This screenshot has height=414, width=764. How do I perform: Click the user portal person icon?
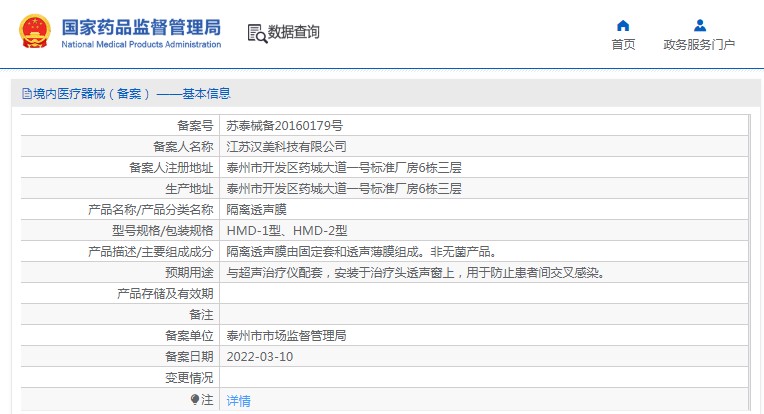tap(700, 25)
